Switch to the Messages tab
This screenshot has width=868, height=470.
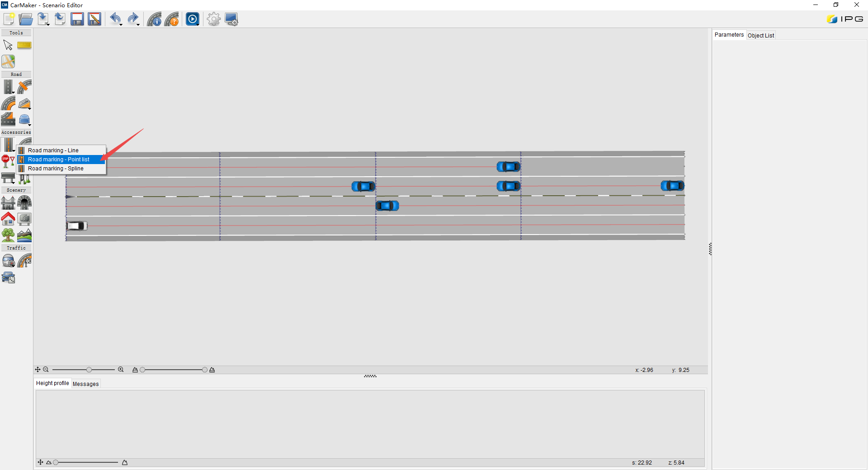(85, 384)
